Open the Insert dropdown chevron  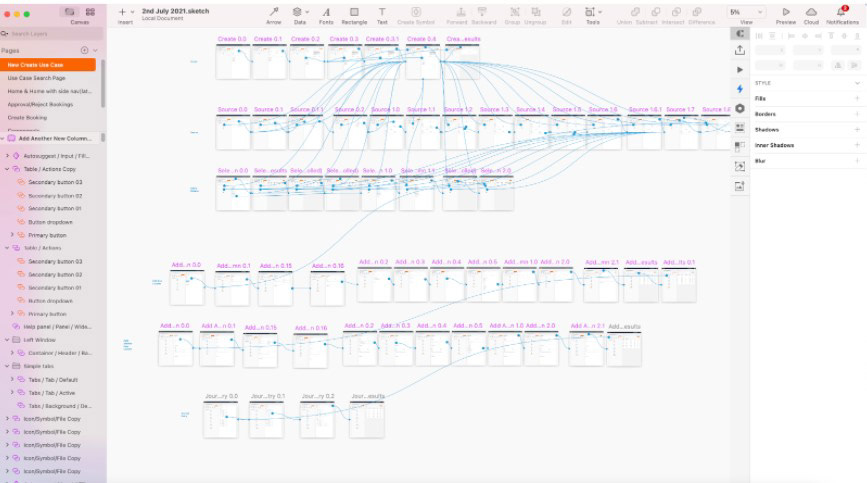[133, 12]
